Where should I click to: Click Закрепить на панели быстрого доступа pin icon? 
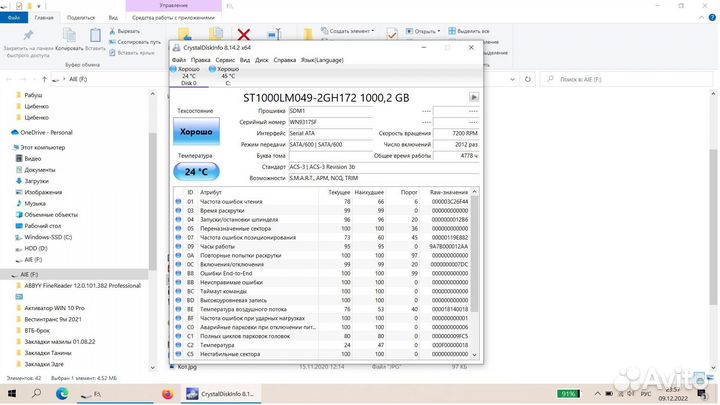pos(28,35)
